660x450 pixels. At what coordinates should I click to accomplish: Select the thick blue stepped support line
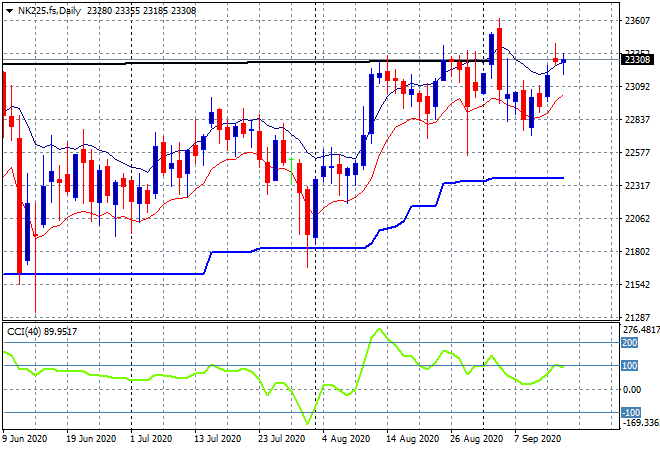(x=309, y=248)
